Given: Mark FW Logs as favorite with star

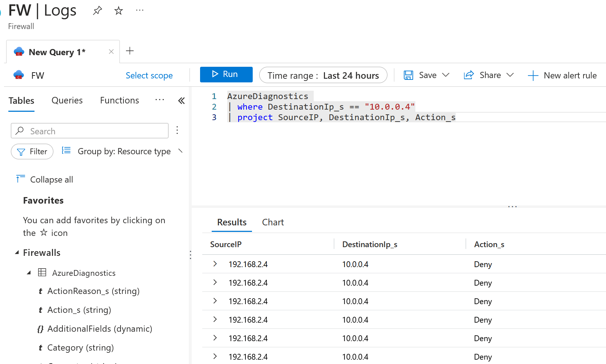Looking at the screenshot, I should tap(118, 11).
